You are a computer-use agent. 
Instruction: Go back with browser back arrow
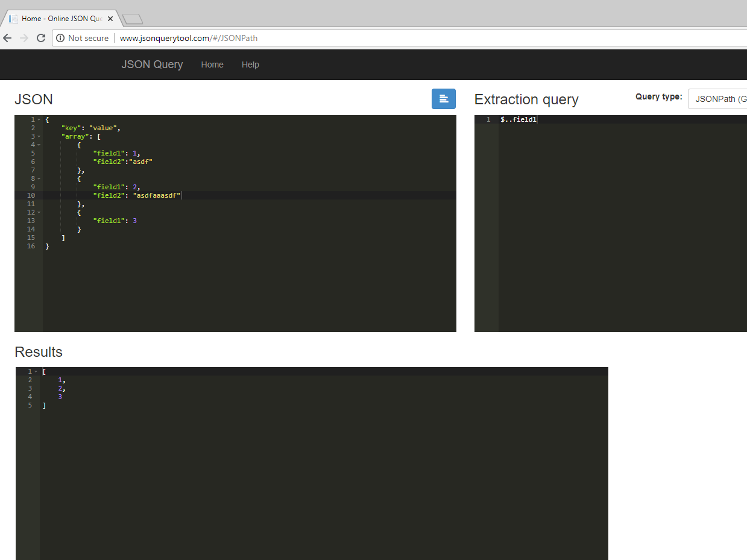tap(8, 38)
